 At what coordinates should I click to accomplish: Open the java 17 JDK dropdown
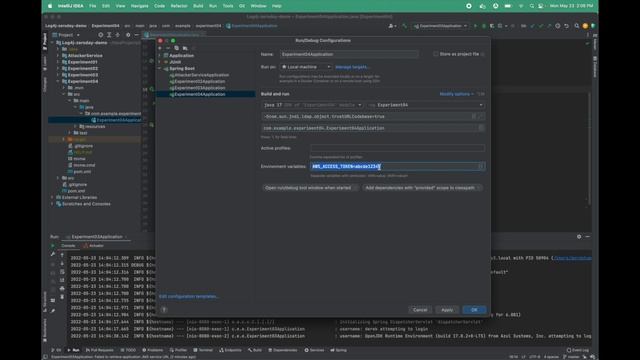pyautogui.click(x=312, y=105)
